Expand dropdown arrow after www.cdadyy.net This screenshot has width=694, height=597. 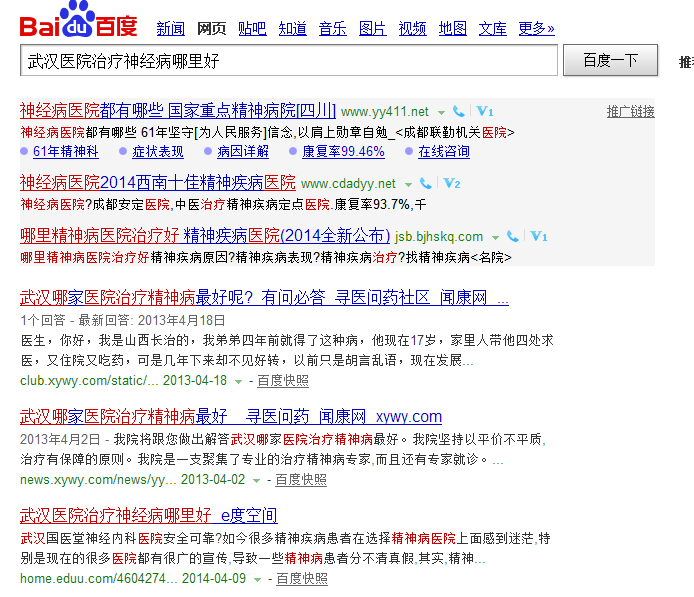coord(408,184)
